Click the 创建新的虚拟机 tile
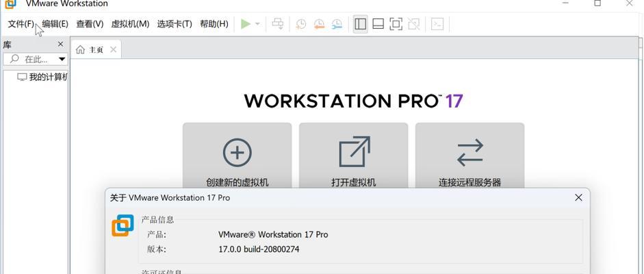 (237, 155)
